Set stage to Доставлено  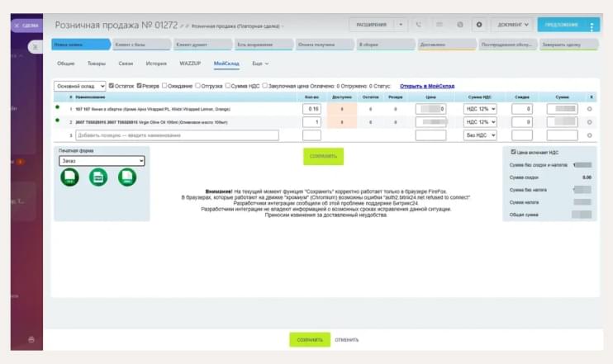point(447,45)
